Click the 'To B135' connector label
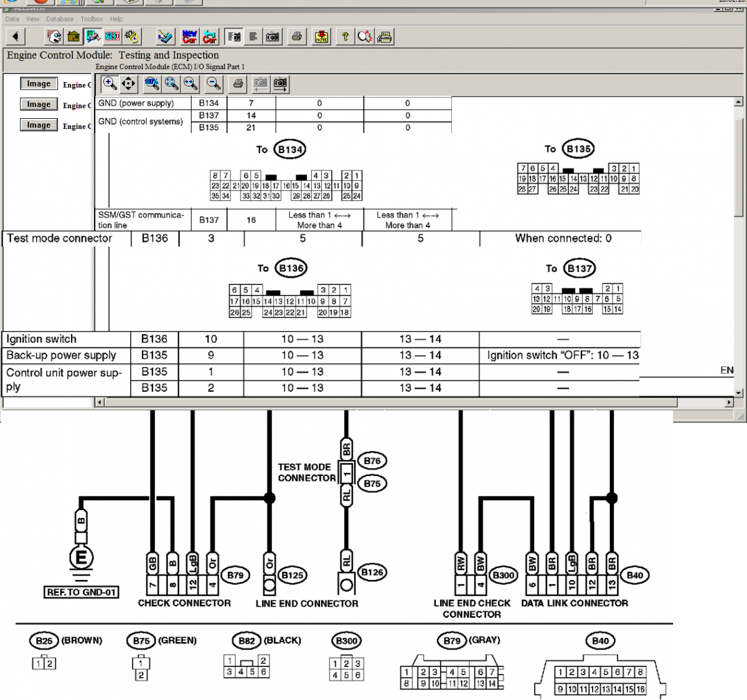This screenshot has width=747, height=700. (569, 149)
